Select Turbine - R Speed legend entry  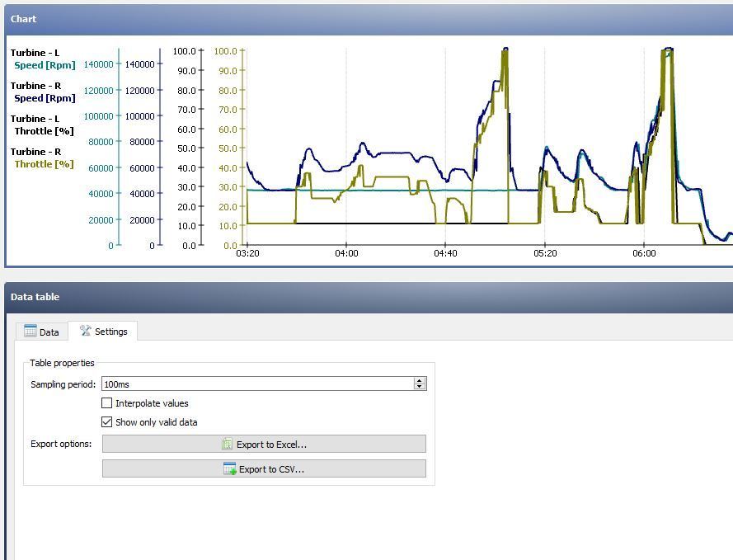click(44, 92)
